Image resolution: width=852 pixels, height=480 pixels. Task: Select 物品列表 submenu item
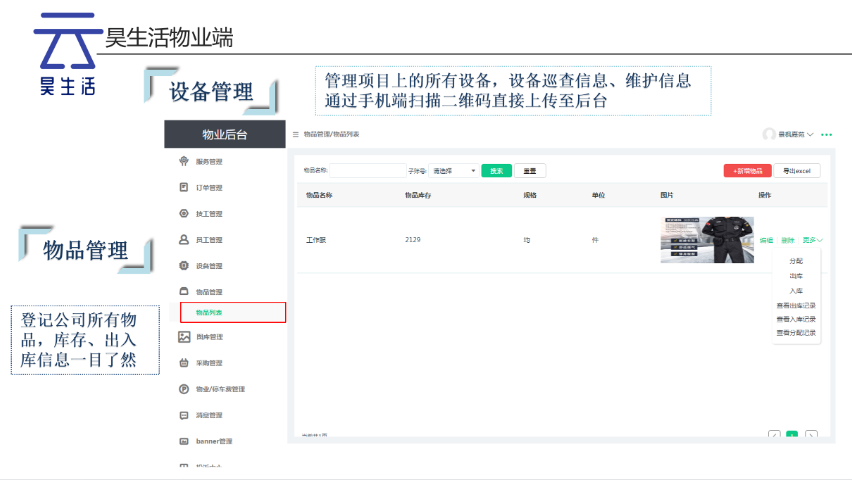(233, 313)
